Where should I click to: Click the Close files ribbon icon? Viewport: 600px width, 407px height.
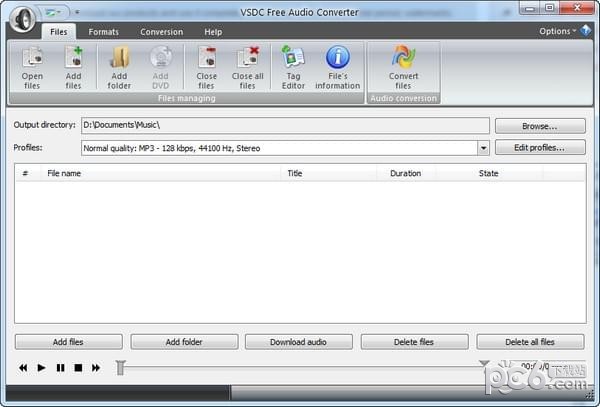tap(207, 68)
